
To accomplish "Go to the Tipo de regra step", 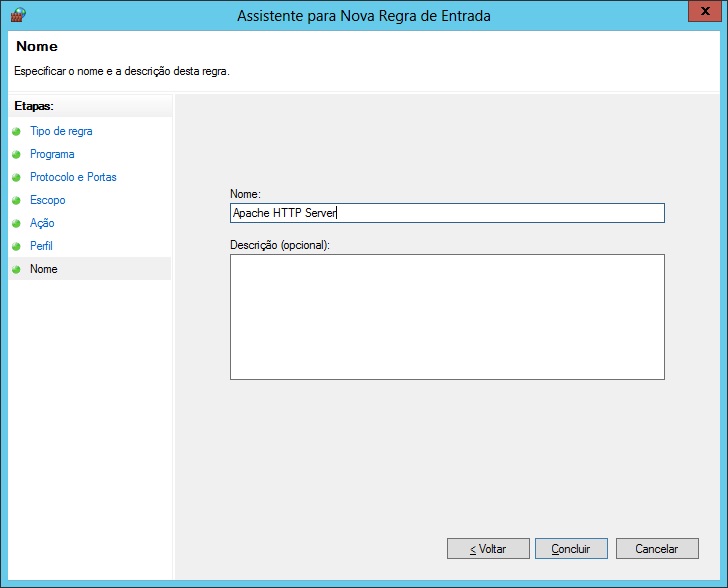I will (61, 131).
